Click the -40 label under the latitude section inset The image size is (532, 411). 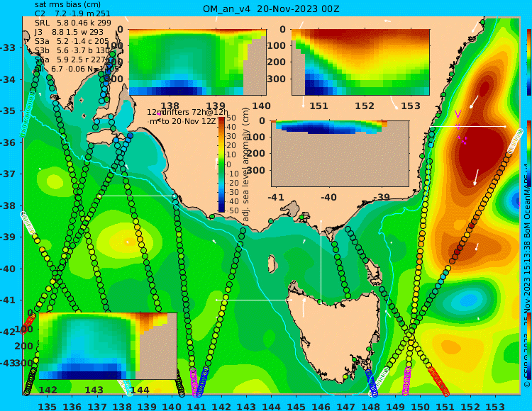point(328,197)
